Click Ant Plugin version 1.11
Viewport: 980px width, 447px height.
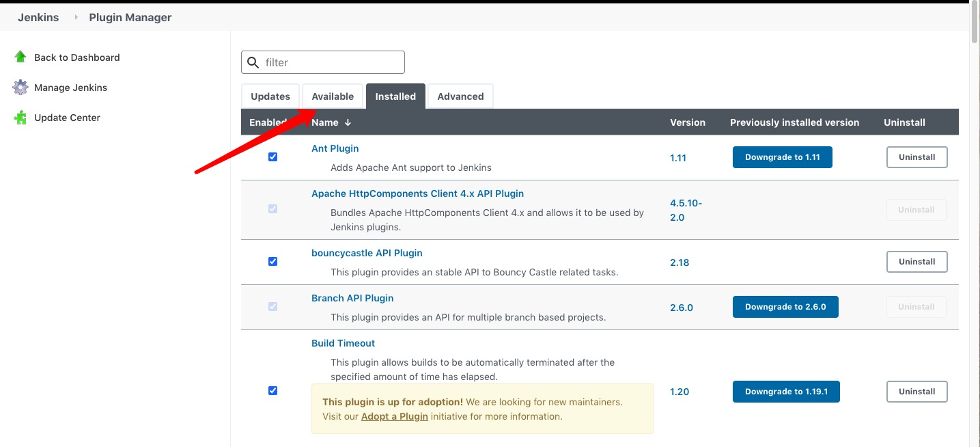click(x=678, y=157)
